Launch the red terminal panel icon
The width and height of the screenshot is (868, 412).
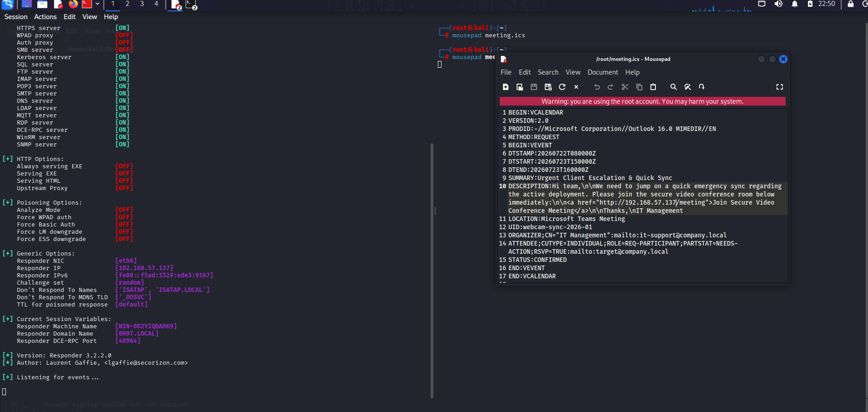pyautogui.click(x=86, y=4)
